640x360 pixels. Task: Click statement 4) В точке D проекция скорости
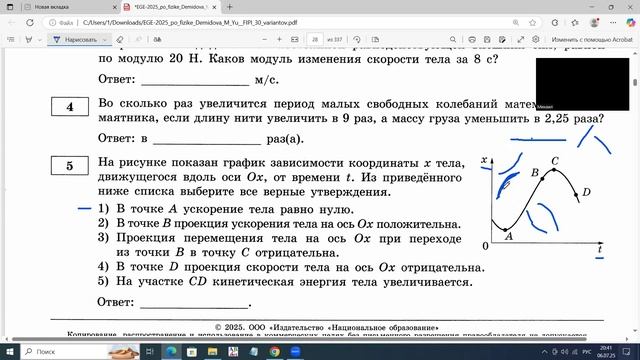tap(291, 268)
